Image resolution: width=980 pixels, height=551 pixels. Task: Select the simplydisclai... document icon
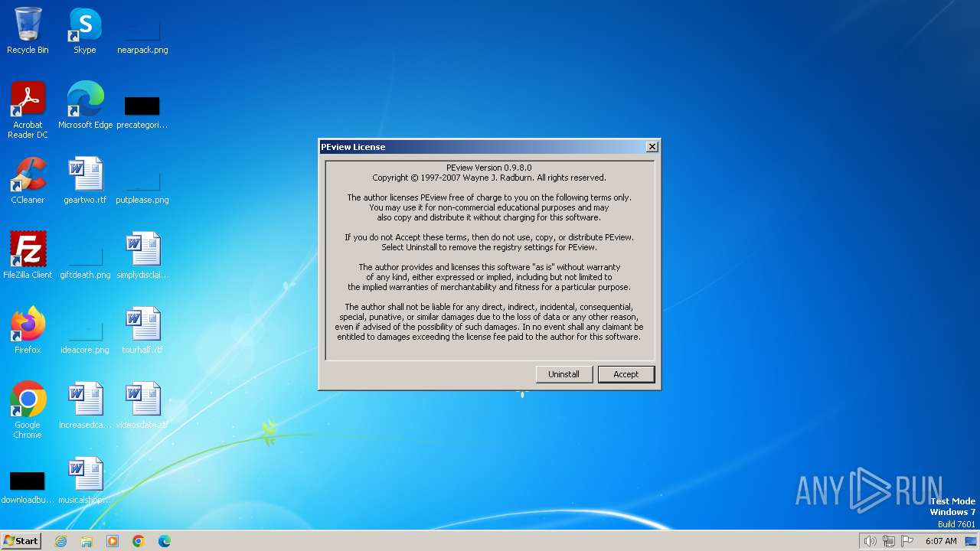(x=142, y=256)
